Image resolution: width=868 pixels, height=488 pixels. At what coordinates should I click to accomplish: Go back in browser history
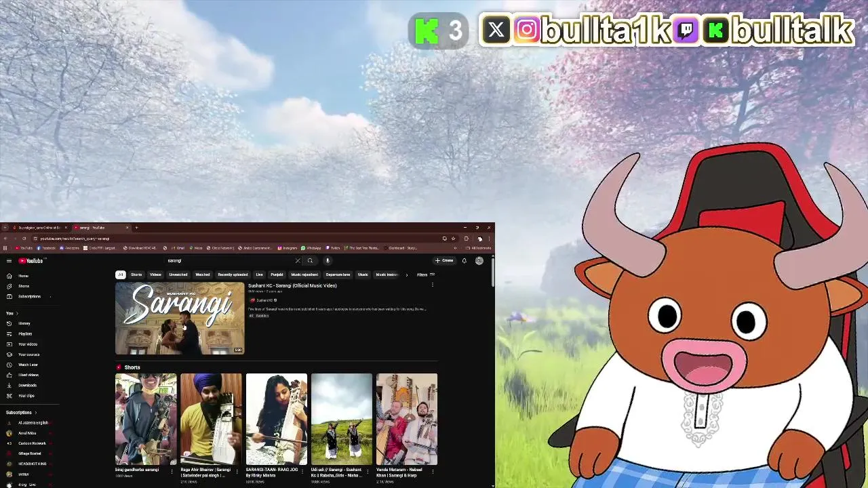5,239
